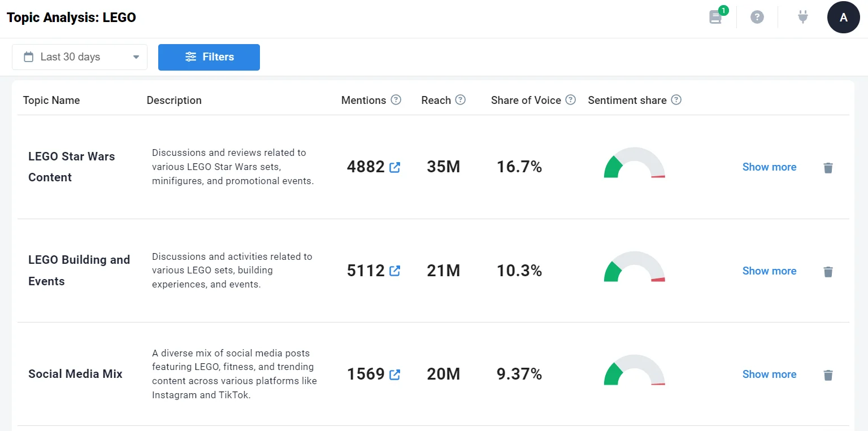868x431 pixels.
Task: Click the 35M reach value
Action: point(444,167)
